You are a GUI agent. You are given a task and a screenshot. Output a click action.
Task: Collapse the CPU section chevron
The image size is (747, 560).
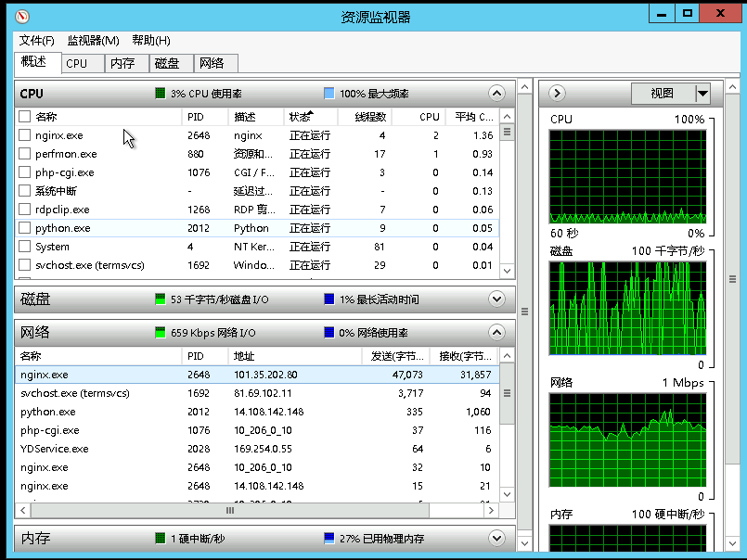496,94
